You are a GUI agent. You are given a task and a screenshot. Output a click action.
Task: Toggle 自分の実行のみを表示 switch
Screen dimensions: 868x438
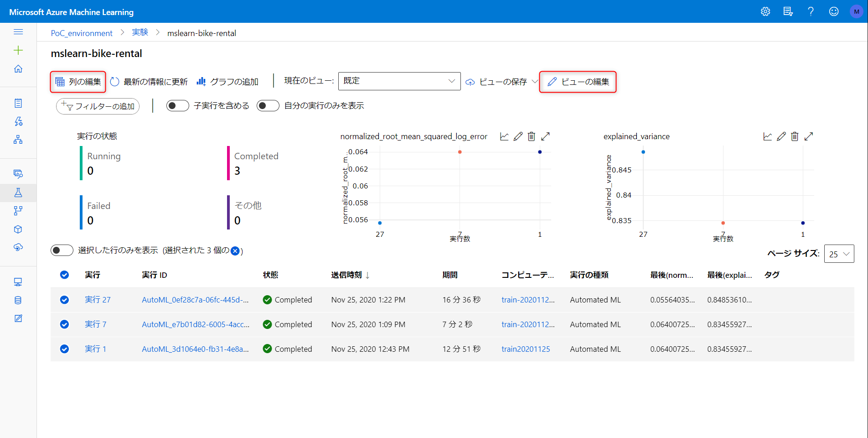click(268, 106)
